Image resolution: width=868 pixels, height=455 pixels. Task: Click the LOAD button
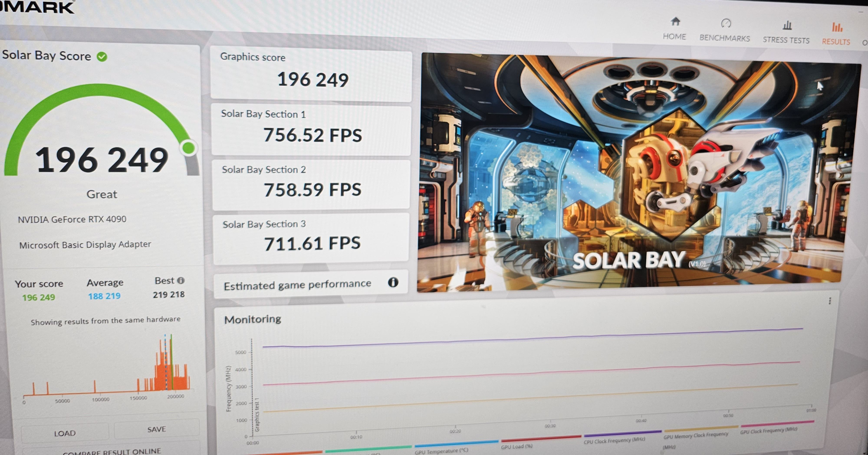pos(65,433)
